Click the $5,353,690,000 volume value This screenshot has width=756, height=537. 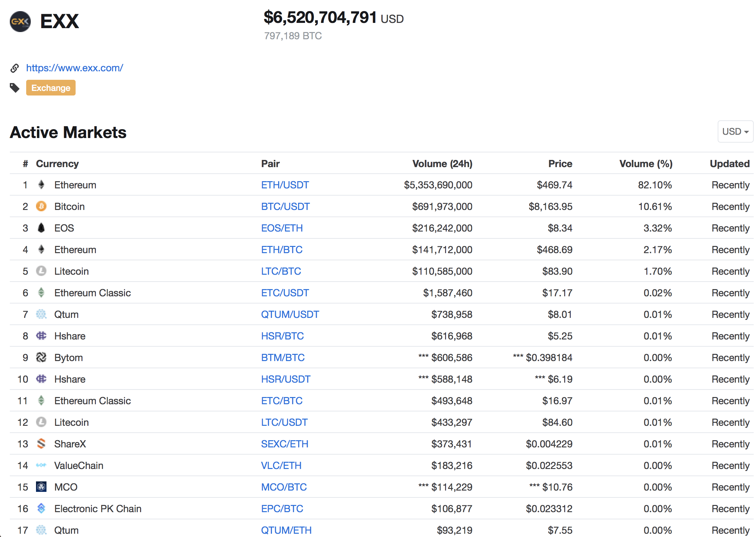tap(438, 185)
